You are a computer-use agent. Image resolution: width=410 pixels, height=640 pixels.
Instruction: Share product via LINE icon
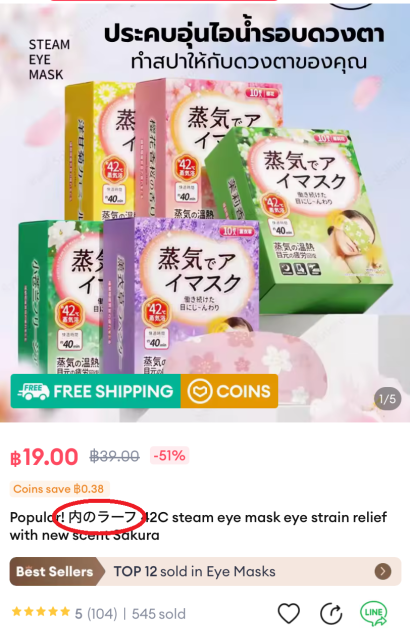(x=373, y=613)
